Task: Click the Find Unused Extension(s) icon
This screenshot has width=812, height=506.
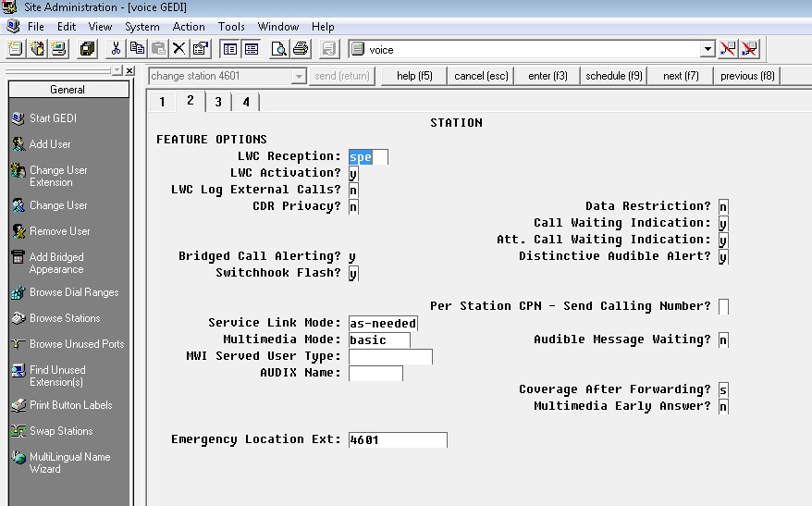Action: coord(18,370)
